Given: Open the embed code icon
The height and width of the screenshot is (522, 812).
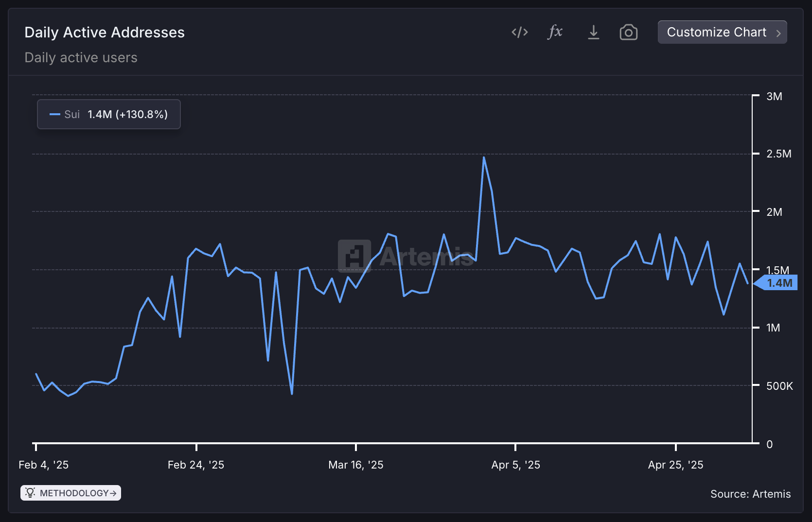Looking at the screenshot, I should 519,32.
